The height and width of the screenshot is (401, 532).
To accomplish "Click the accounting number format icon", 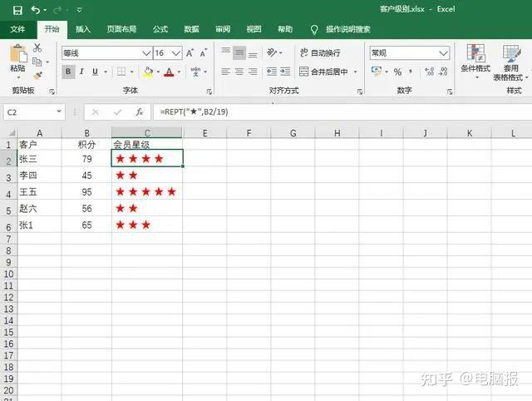I will pyautogui.click(x=377, y=72).
